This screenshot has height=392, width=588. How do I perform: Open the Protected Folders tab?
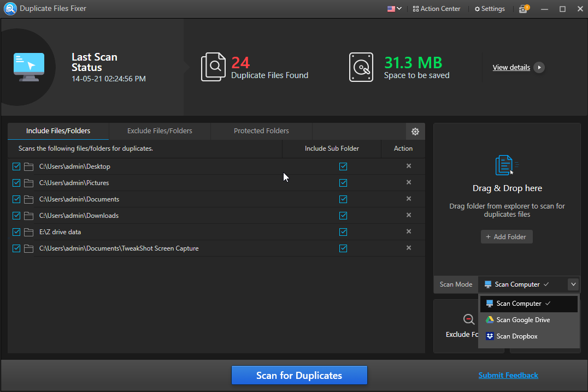[261, 131]
